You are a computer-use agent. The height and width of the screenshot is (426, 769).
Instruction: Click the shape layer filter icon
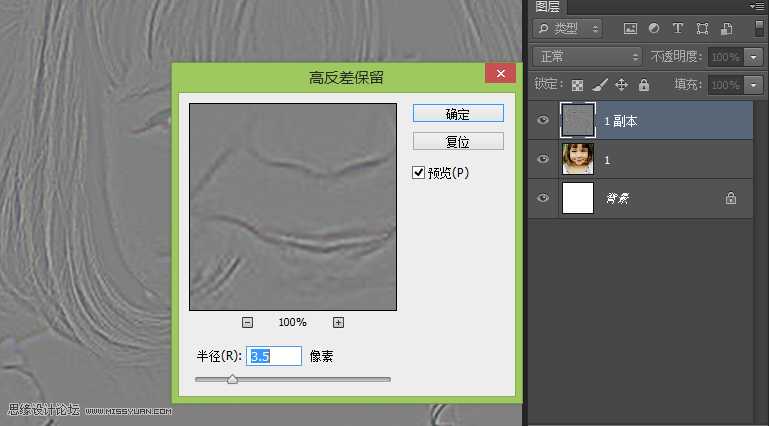(x=702, y=28)
